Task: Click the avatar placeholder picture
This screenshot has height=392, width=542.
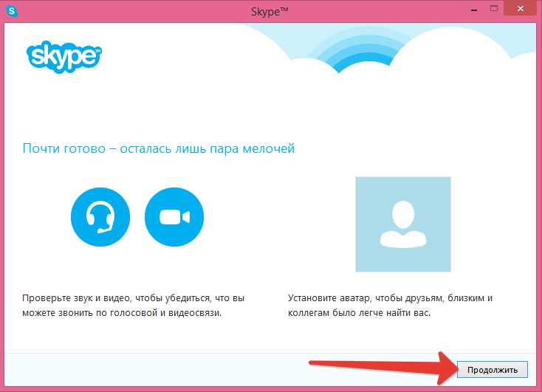Action: 403,224
